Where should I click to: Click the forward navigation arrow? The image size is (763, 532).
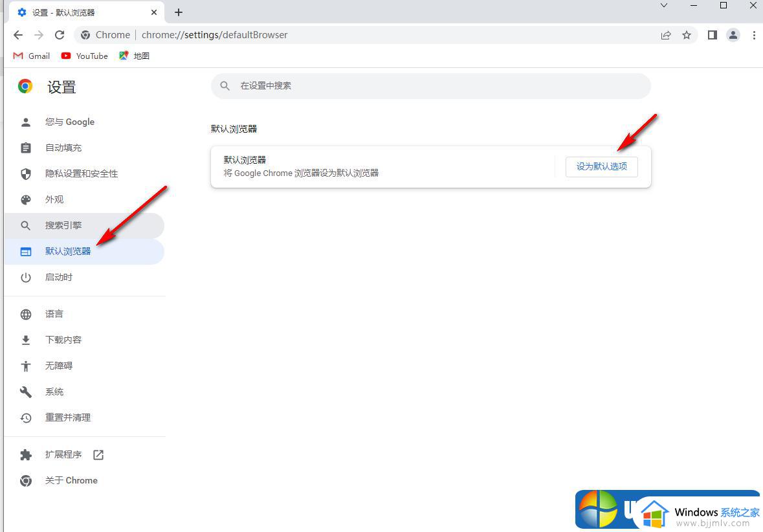[39, 35]
